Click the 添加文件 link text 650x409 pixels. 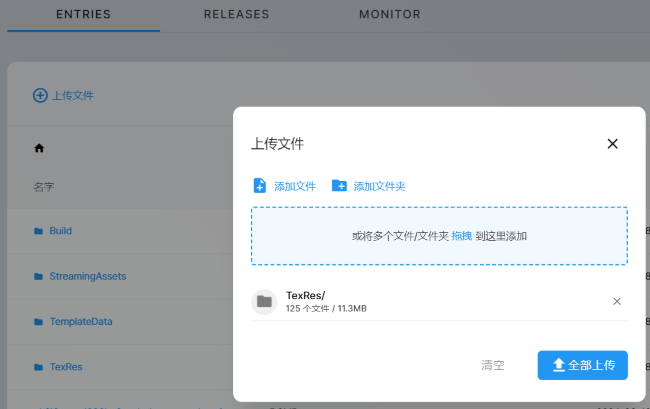point(295,186)
